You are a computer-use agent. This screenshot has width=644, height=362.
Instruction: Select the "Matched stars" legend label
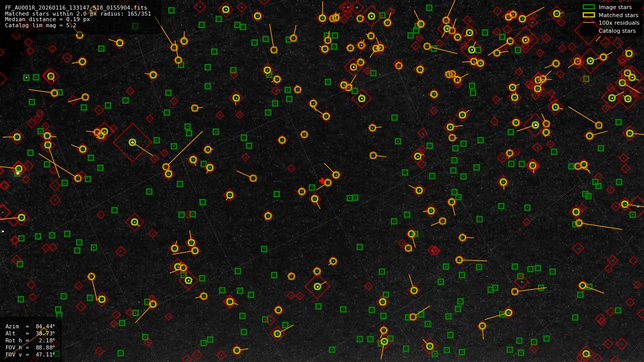point(618,15)
